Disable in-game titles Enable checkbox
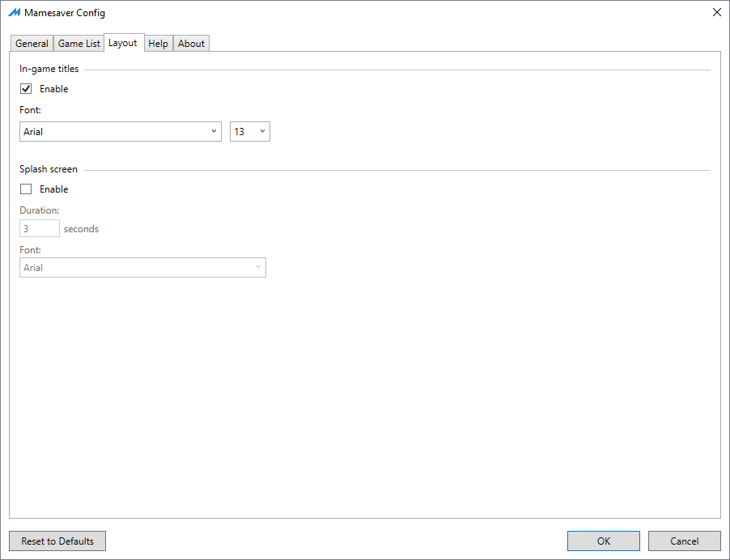This screenshot has width=730, height=560. tap(26, 88)
